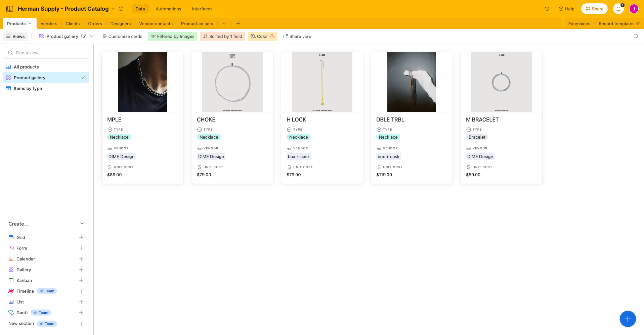The width and height of the screenshot is (644, 335).
Task: Click the Herman Supply base book icon
Action: [10, 9]
